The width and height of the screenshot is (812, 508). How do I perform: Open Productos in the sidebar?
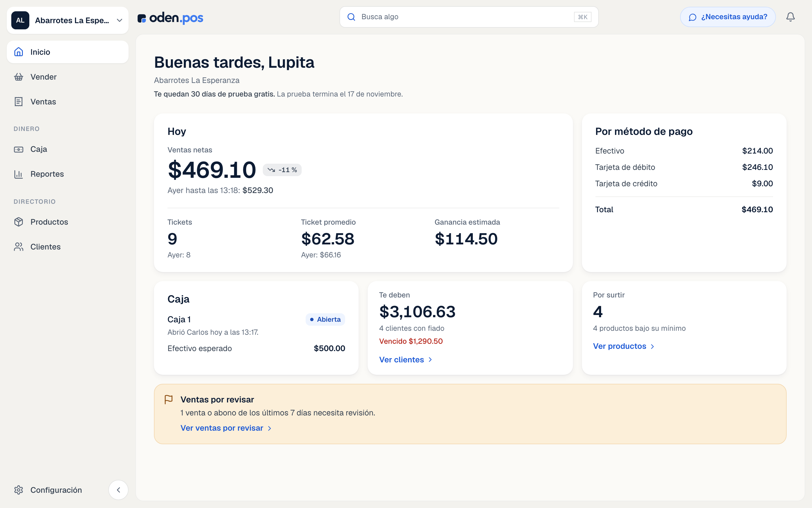[67, 222]
